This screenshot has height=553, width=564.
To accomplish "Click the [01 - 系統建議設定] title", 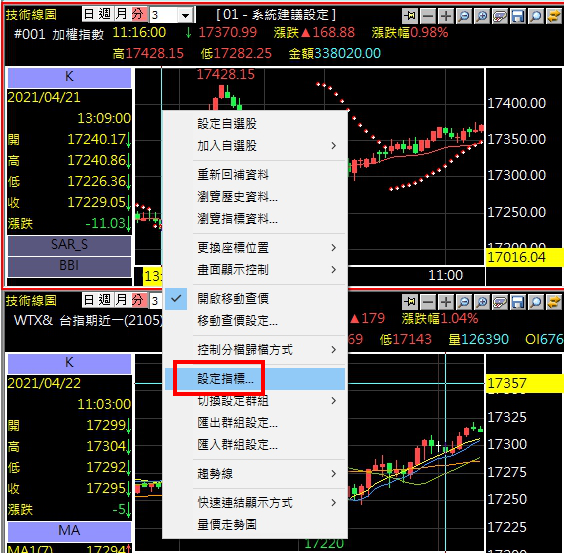I will click(276, 15).
